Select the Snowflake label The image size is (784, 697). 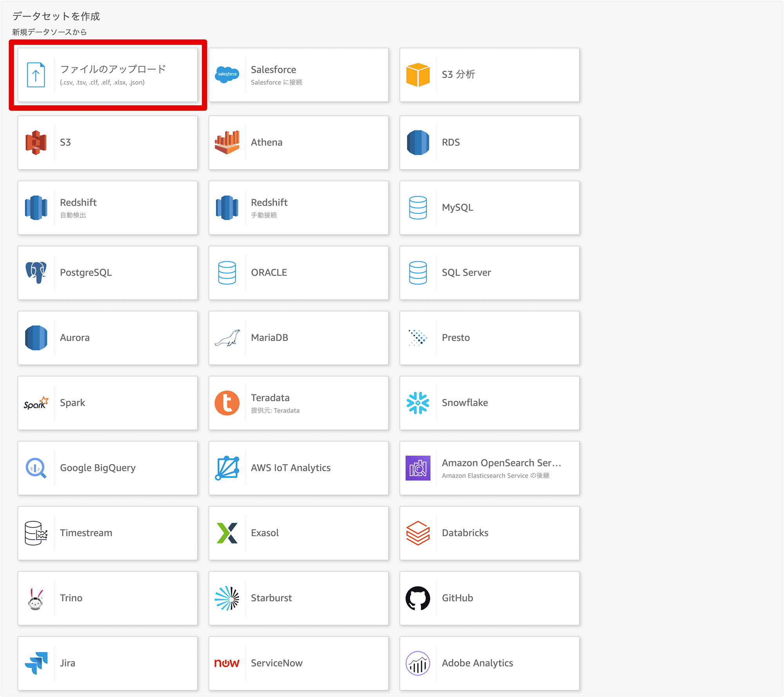[x=465, y=403]
